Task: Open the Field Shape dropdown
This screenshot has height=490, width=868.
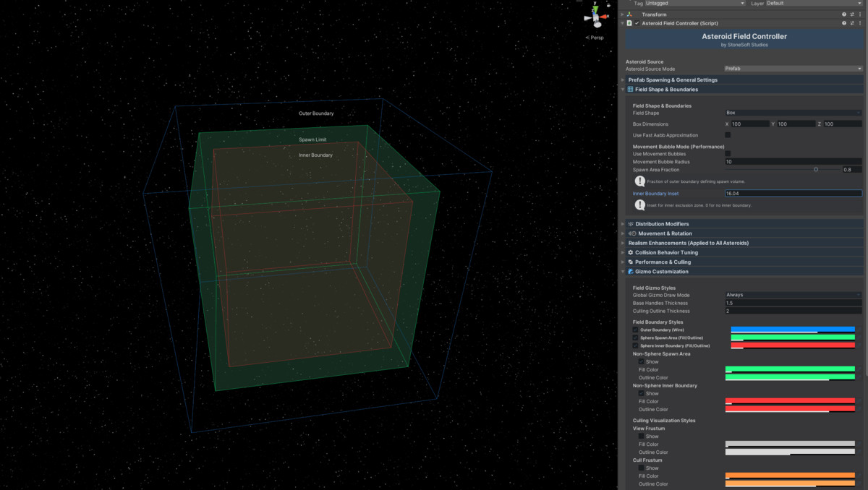Action: [793, 113]
